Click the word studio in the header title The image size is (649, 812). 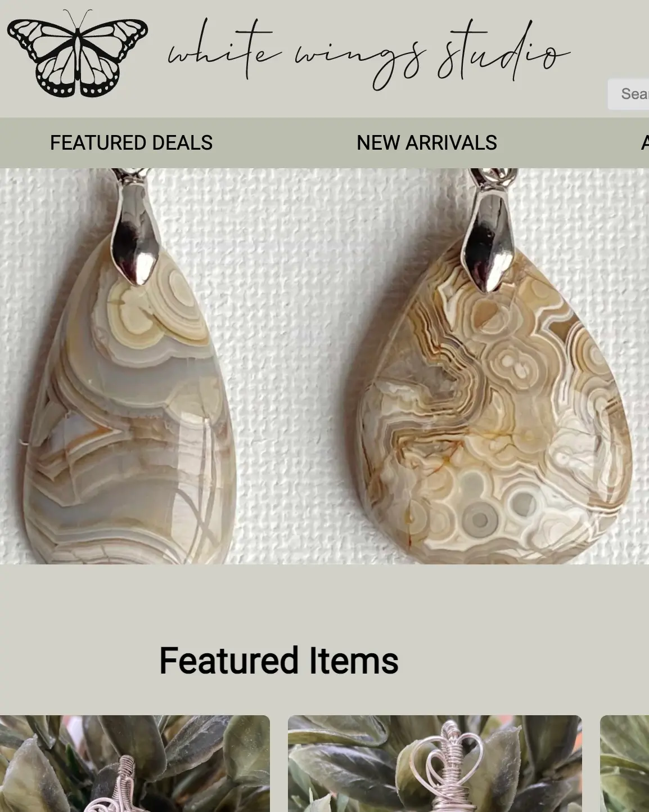pos(503,53)
